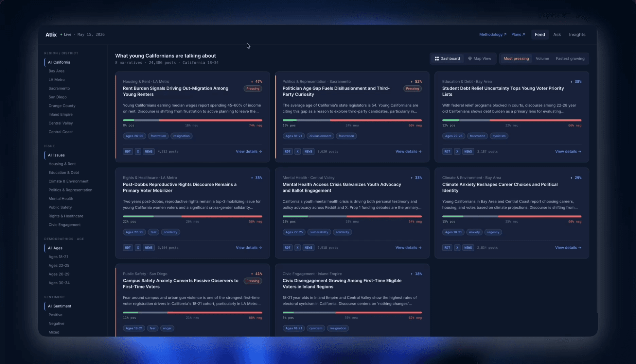Sort narratives by Volume

[542, 58]
